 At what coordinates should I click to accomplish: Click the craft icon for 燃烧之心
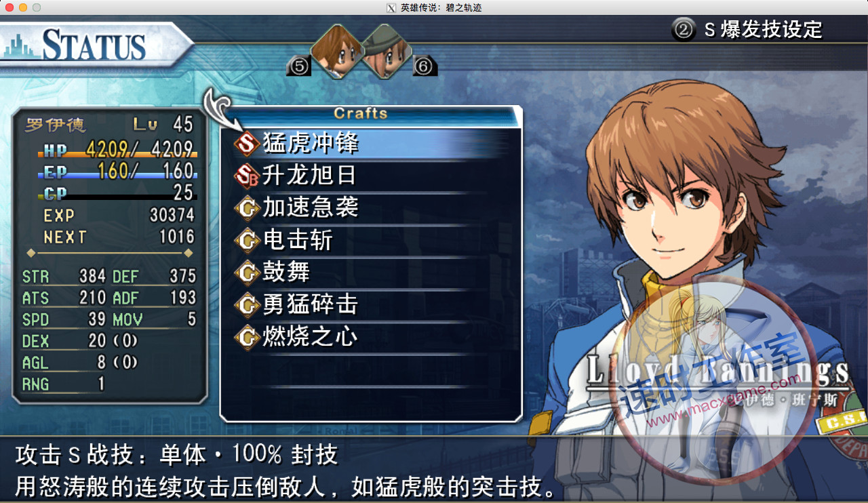pos(247,337)
